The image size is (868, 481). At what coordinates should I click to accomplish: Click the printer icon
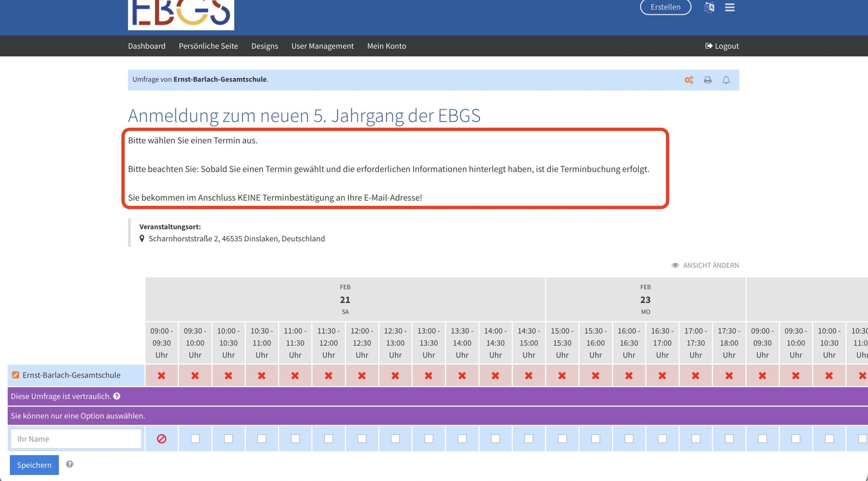(x=708, y=80)
